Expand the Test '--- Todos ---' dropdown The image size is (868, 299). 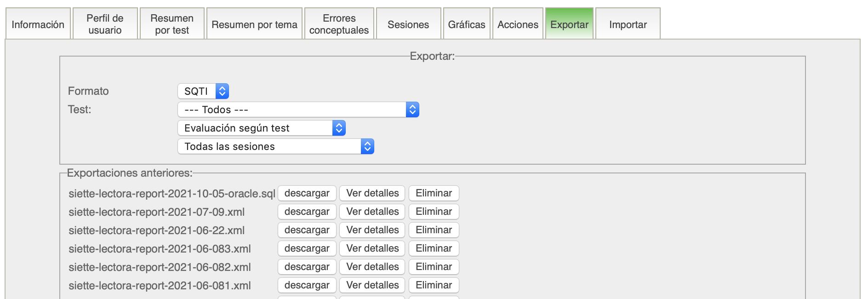coord(298,109)
